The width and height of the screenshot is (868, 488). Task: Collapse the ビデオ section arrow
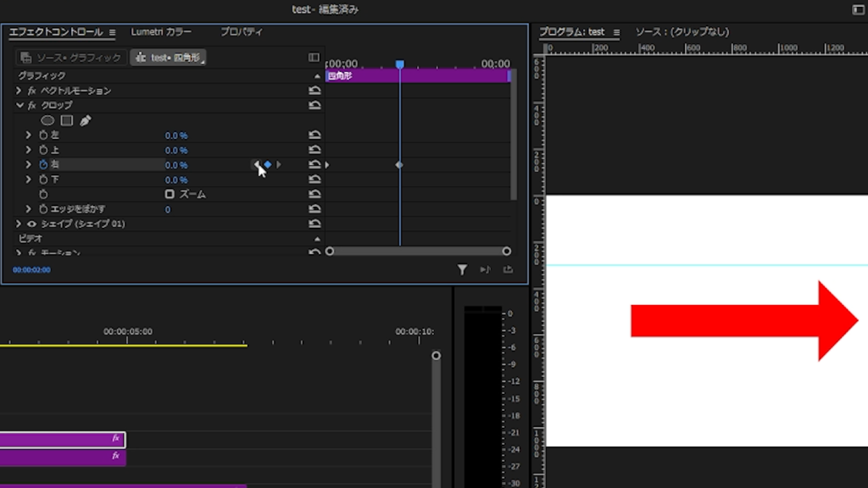point(317,239)
